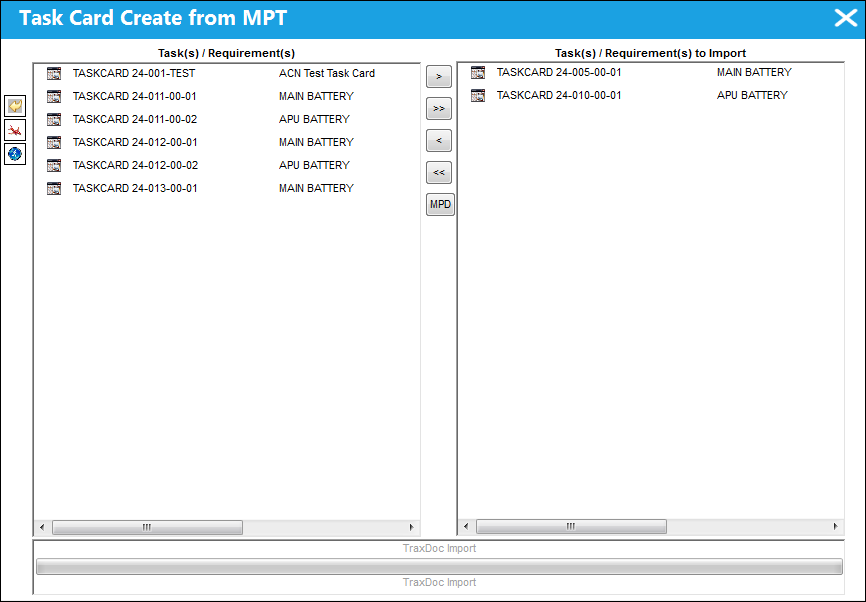Select TASKCARD 24-013-00-01 in the left list
Image resolution: width=866 pixels, height=602 pixels.
click(135, 188)
